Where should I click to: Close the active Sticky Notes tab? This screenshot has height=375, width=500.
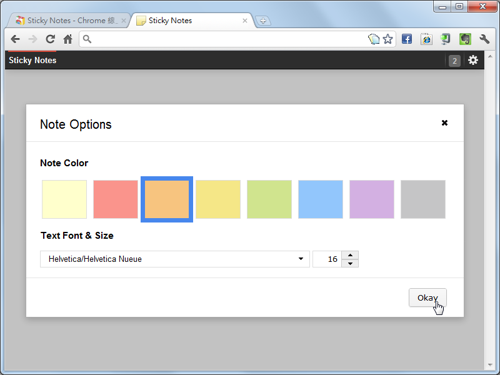click(x=245, y=21)
